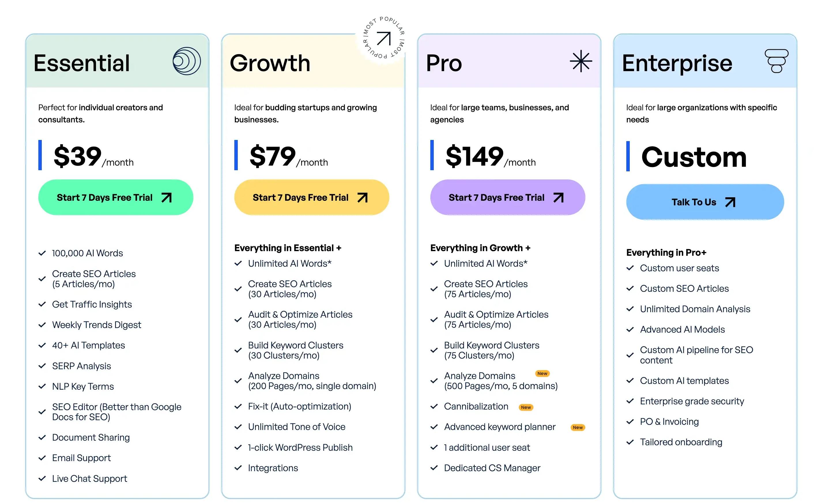Click the Pro plan asterisk icon

(581, 61)
